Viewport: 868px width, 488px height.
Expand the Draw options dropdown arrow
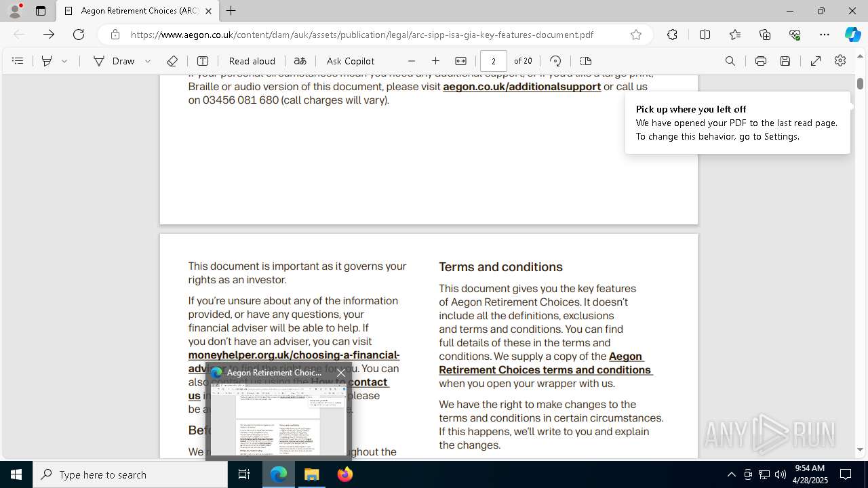pyautogui.click(x=148, y=61)
